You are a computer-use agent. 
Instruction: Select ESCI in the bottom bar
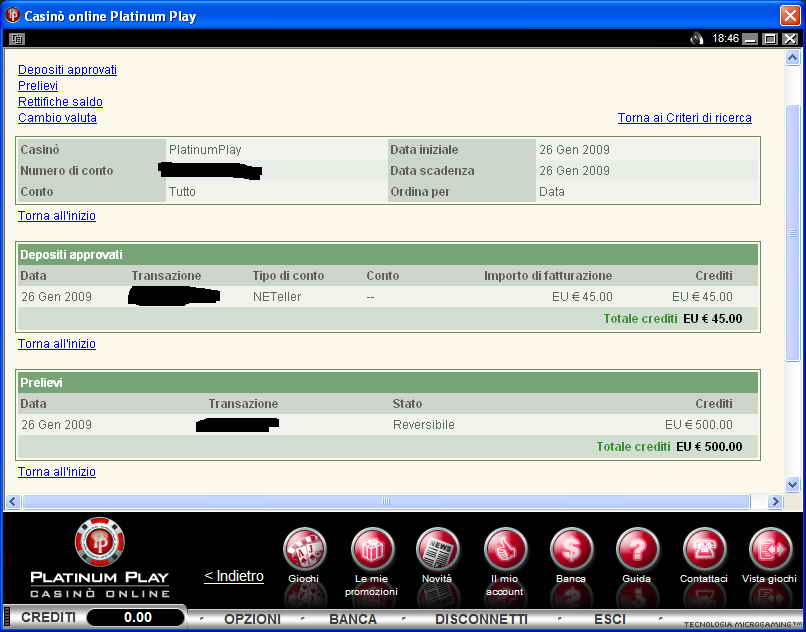tap(610, 619)
